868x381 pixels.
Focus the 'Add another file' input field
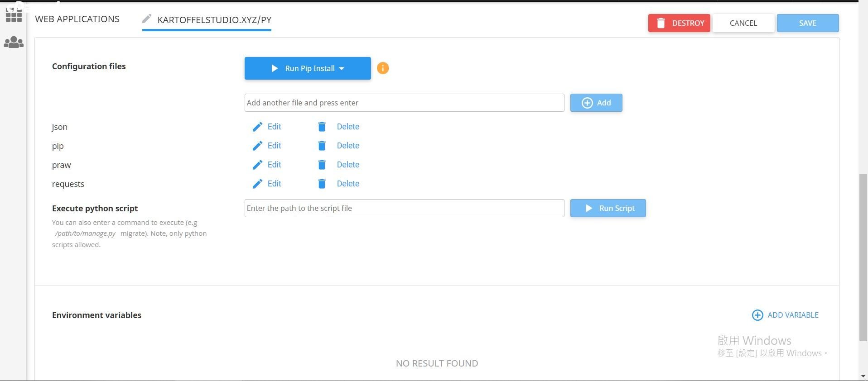click(x=404, y=103)
